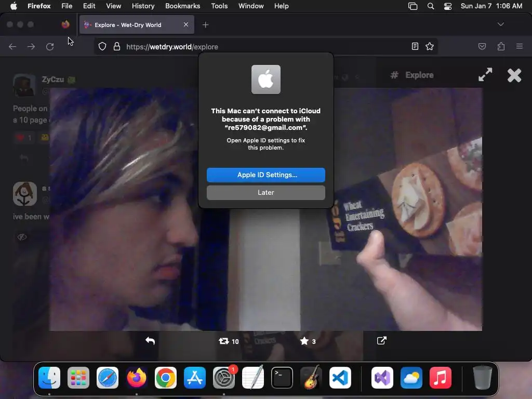This screenshot has height=399, width=532.
Task: Open the Firefox hamburger menu
Action: tap(520, 46)
